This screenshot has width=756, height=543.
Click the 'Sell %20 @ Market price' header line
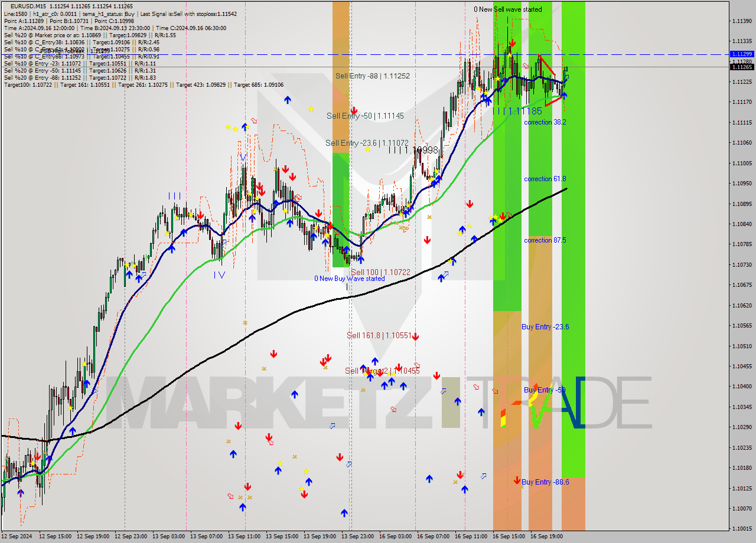[90, 35]
